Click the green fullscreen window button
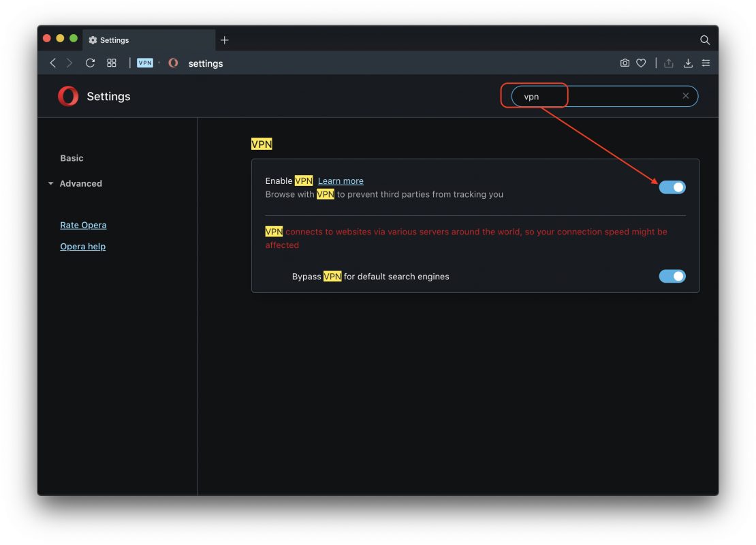This screenshot has width=756, height=545. [74, 39]
